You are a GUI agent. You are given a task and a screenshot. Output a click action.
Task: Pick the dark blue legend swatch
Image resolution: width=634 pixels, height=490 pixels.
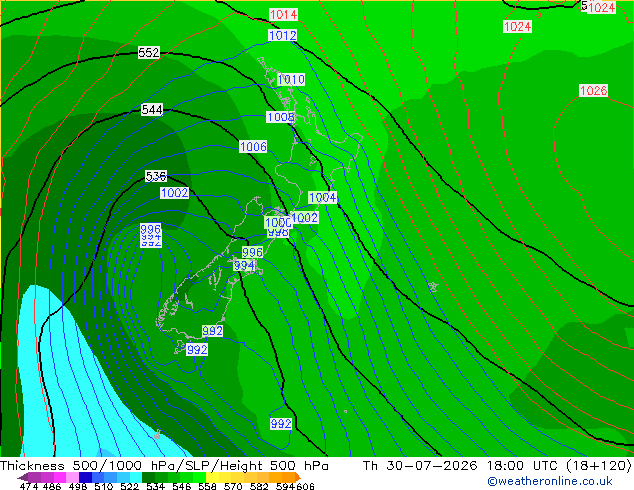tap(85, 477)
